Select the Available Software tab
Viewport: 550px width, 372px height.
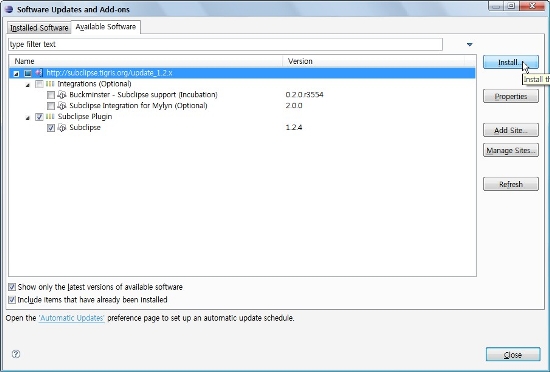106,27
